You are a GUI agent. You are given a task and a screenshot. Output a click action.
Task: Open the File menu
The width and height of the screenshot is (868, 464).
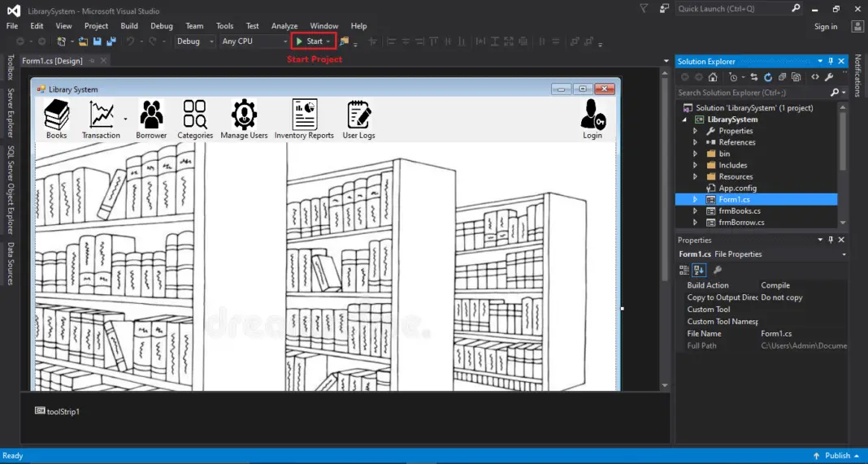(12, 26)
